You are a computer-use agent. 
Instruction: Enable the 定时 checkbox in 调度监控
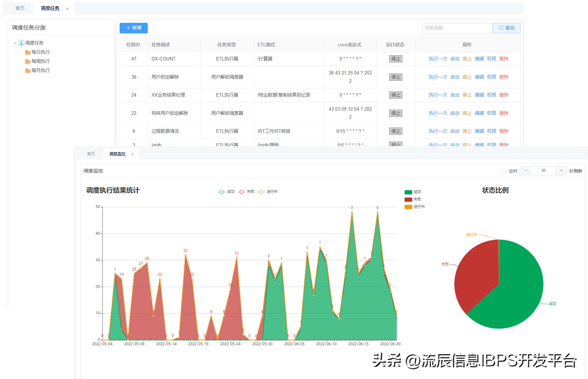point(503,171)
